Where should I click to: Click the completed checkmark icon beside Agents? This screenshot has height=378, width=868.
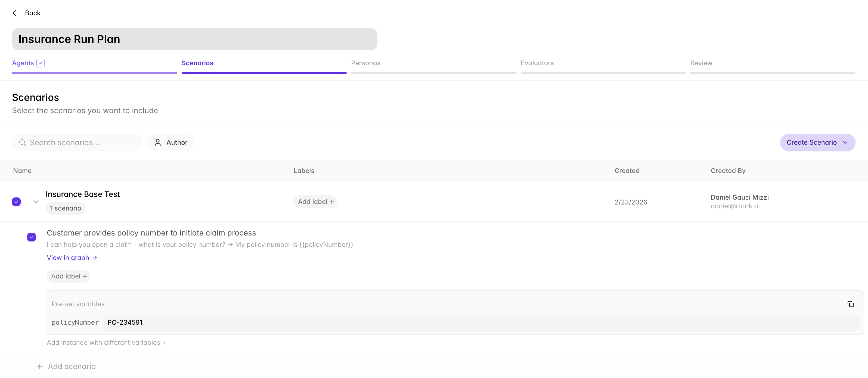point(41,63)
